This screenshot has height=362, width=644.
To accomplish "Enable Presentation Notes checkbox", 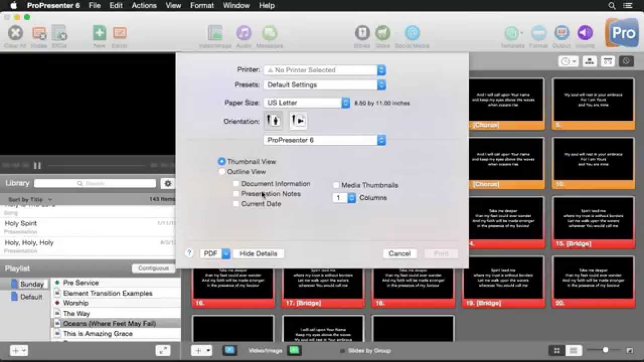I will (x=236, y=194).
